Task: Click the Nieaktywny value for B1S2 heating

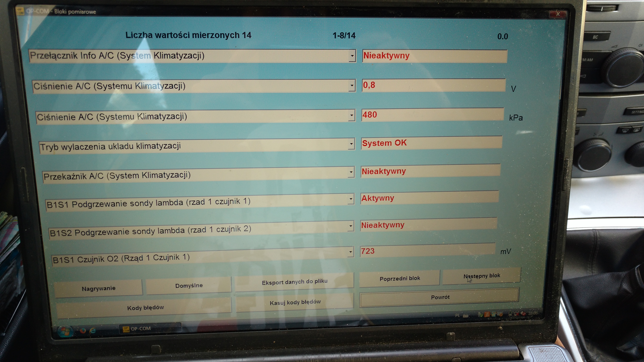Action: click(x=429, y=224)
